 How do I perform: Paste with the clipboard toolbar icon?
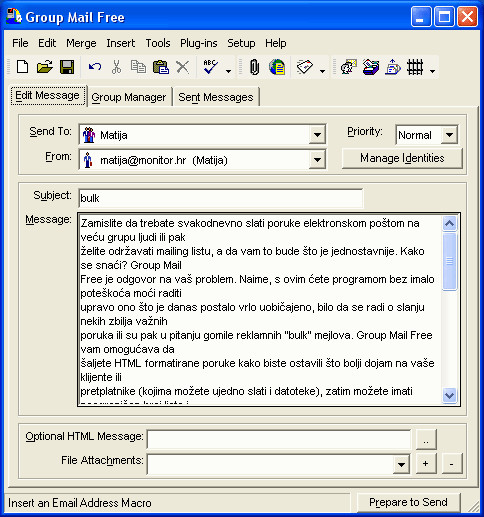click(x=161, y=67)
